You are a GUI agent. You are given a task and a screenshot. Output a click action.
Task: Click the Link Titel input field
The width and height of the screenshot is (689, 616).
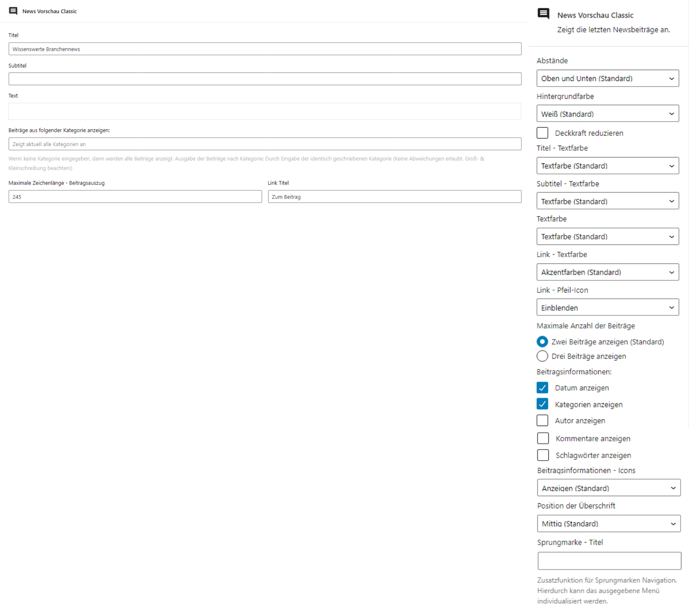[395, 197]
